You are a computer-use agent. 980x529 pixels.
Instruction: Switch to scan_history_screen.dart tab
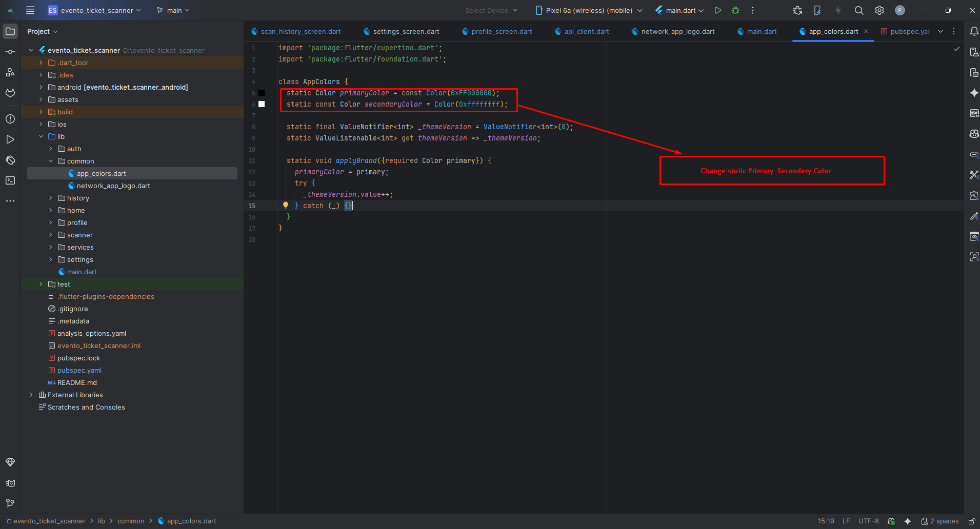point(296,31)
